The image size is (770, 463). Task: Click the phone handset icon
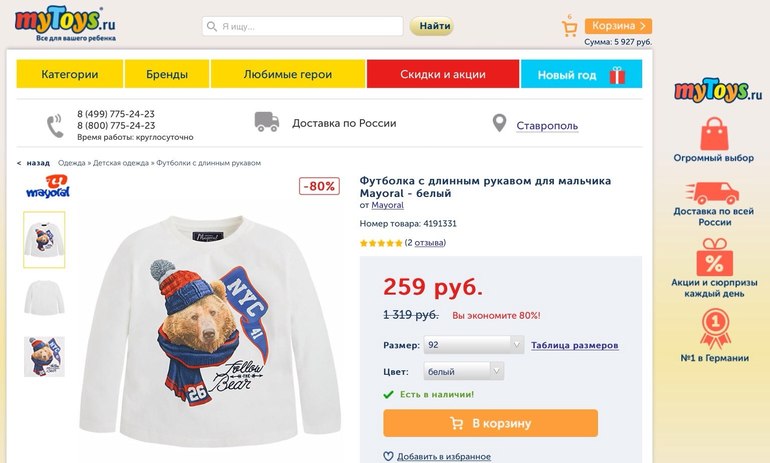(x=55, y=126)
